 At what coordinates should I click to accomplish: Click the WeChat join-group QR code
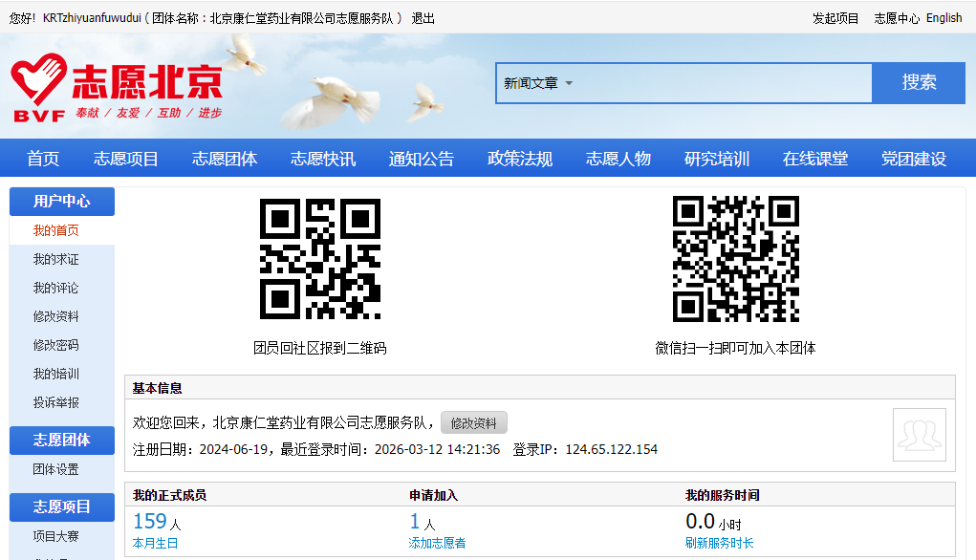pos(735,259)
